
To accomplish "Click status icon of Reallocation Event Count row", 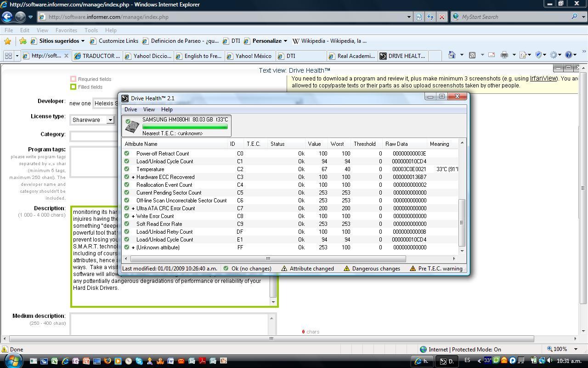I will point(127,185).
